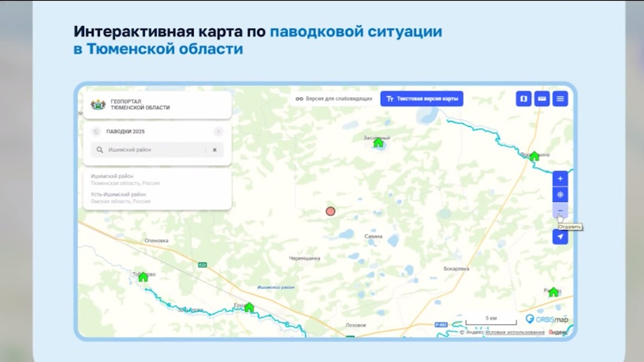Go to next section with right arrow by Паводки 2025
The width and height of the screenshot is (644, 362).
point(218,131)
